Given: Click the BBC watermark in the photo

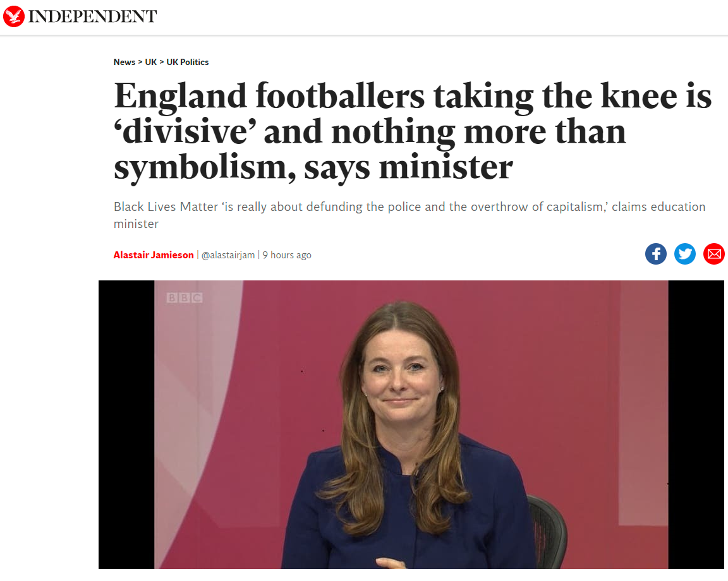Looking at the screenshot, I should click(184, 297).
